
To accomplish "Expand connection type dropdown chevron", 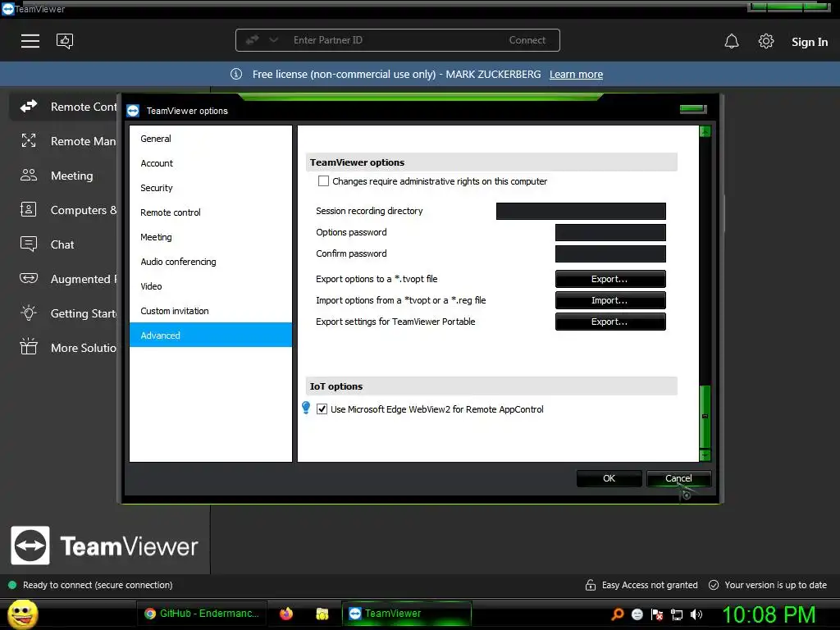I will (273, 39).
